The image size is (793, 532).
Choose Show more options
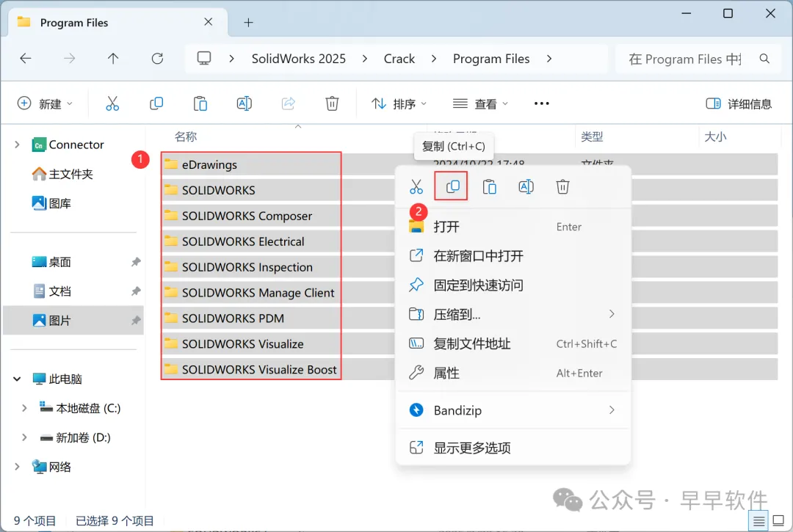pos(513,448)
